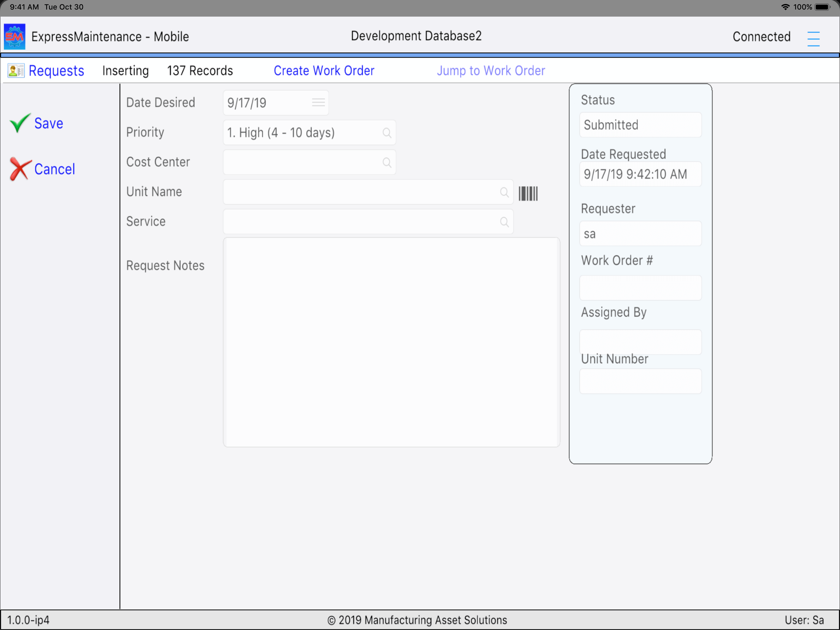Click the red Cancel X icon
This screenshot has height=630, width=840.
[20, 169]
